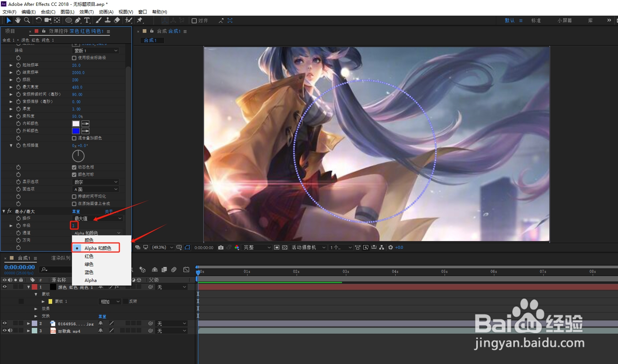This screenshot has height=364, width=618.
Task: Open the 相加 mask mode dropdown
Action: [x=110, y=302]
